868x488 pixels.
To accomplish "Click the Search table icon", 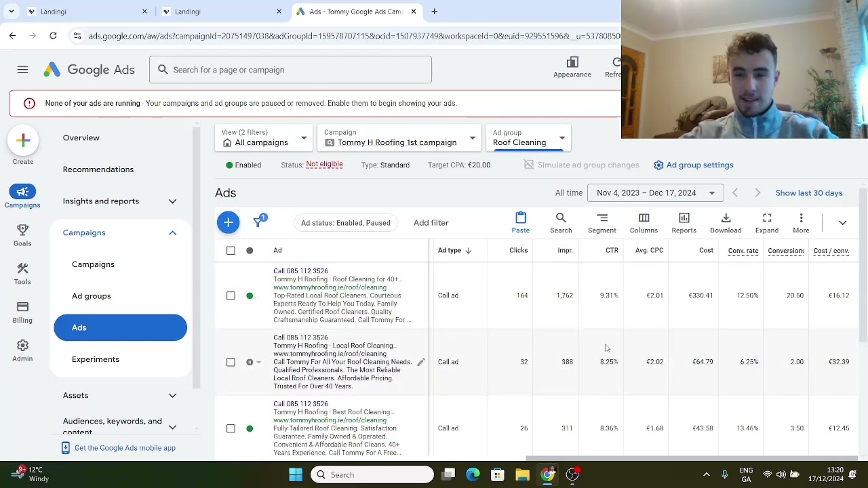I will click(561, 222).
